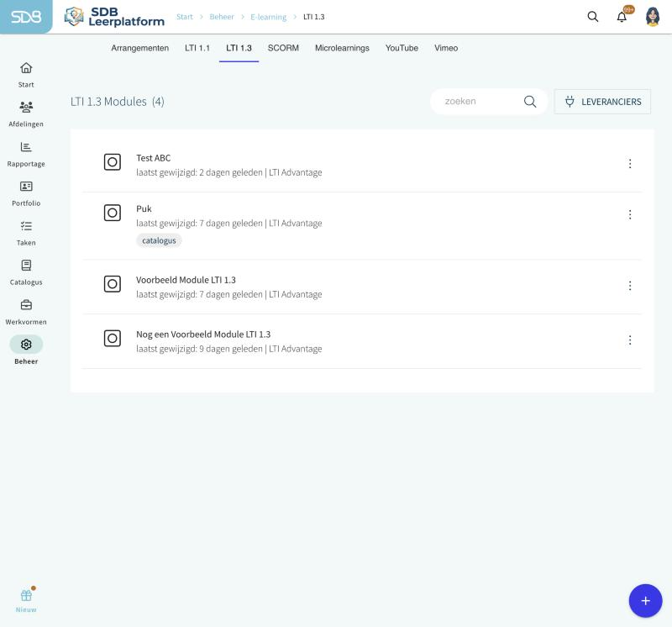
Task: Follow the Start breadcrumb link
Action: pyautogui.click(x=185, y=17)
